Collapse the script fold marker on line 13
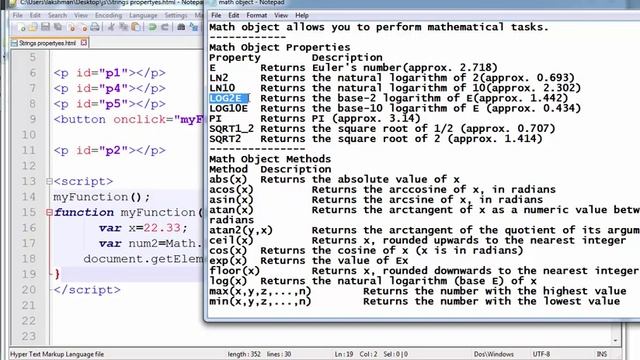This screenshot has width=640, height=360. (49, 181)
